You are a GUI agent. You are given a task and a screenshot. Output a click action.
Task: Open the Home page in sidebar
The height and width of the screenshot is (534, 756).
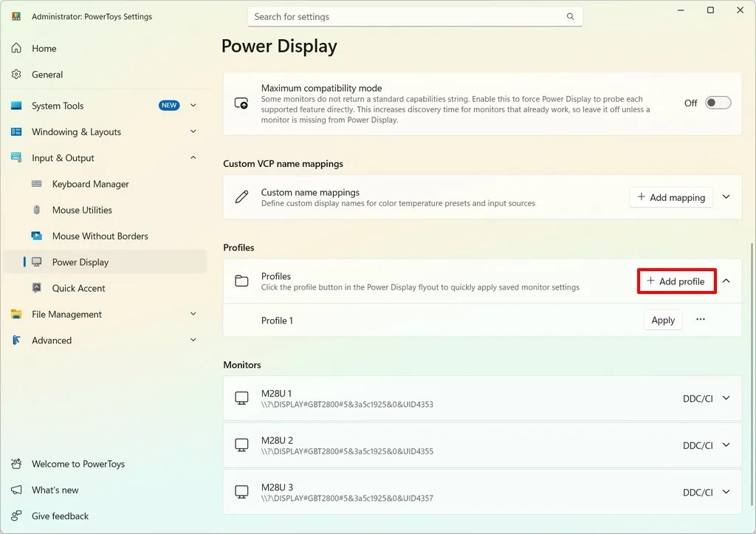point(105,48)
